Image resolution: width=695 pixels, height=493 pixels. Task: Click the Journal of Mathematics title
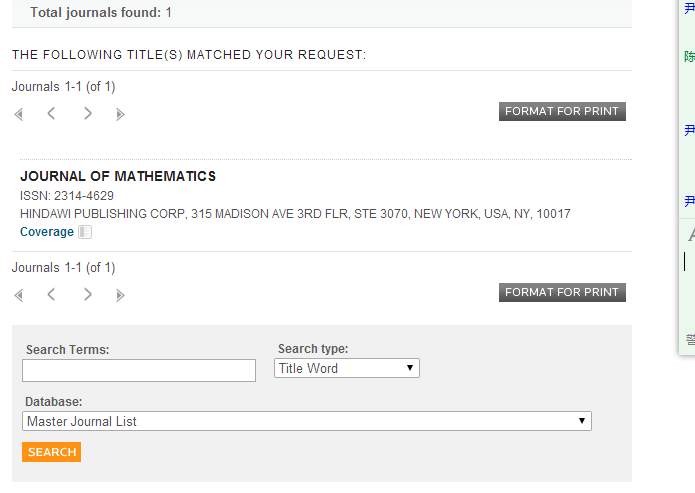(x=118, y=177)
